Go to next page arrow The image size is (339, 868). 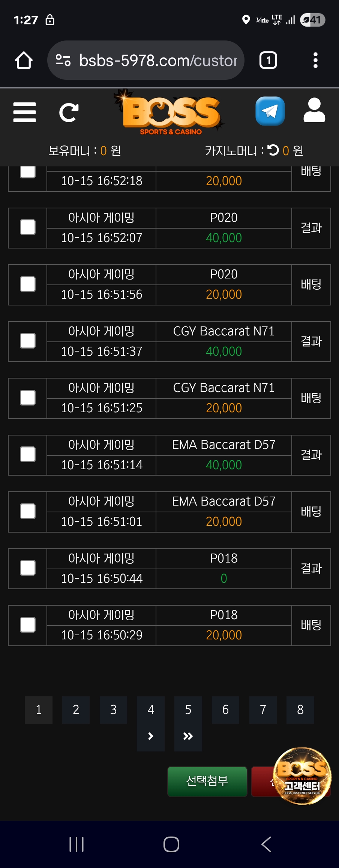coord(151,736)
